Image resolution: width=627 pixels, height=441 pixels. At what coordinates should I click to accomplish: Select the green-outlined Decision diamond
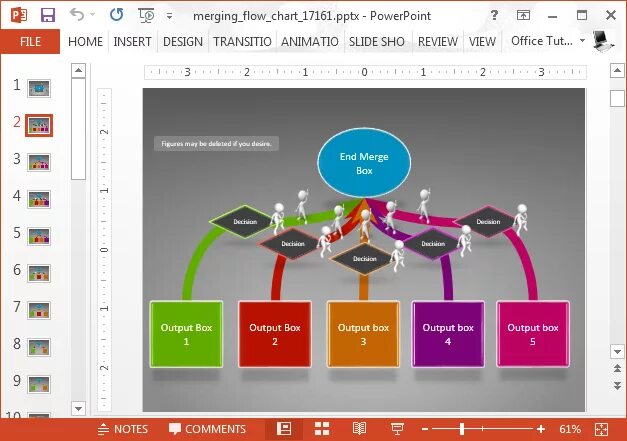244,221
